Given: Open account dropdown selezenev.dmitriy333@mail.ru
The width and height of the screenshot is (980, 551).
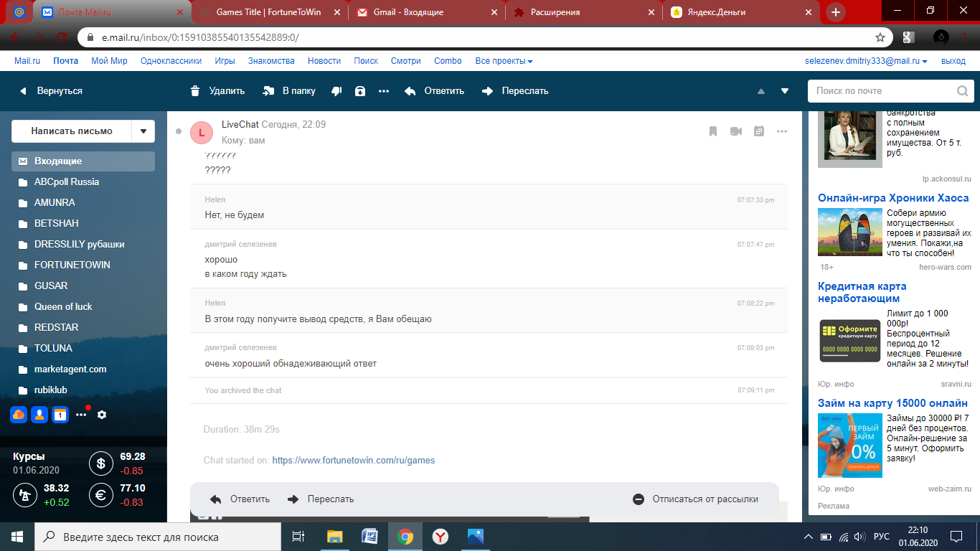Looking at the screenshot, I should pyautogui.click(x=866, y=61).
